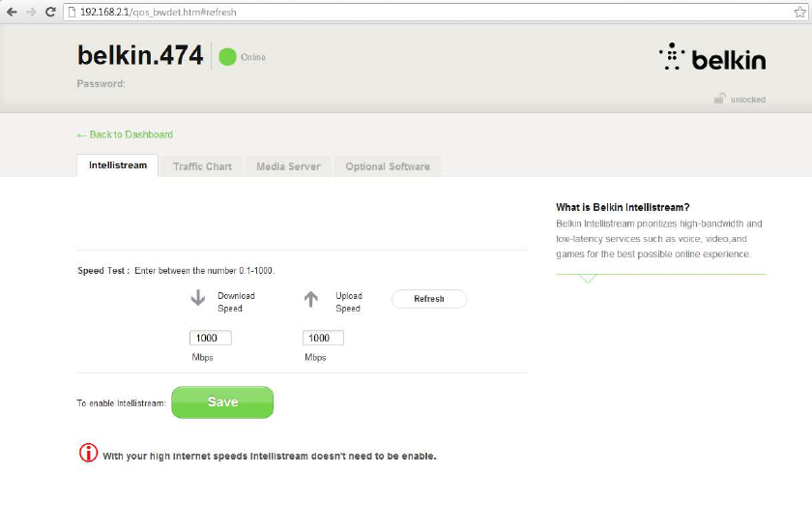Click the green Online status indicator
This screenshot has height=505, width=812.
pos(227,57)
